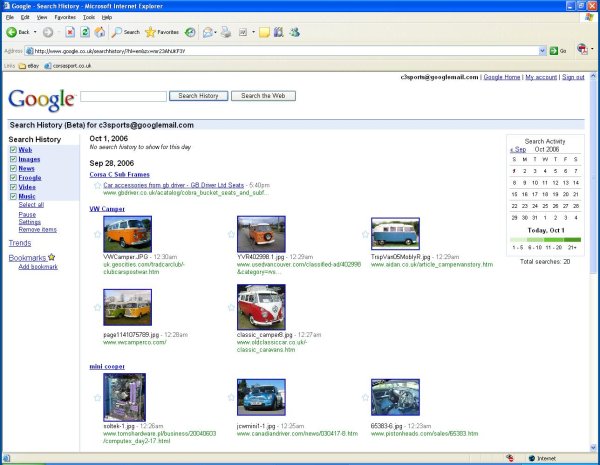This screenshot has width=600, height=465.
Task: Open the Favorites menu
Action: [x=65, y=17]
